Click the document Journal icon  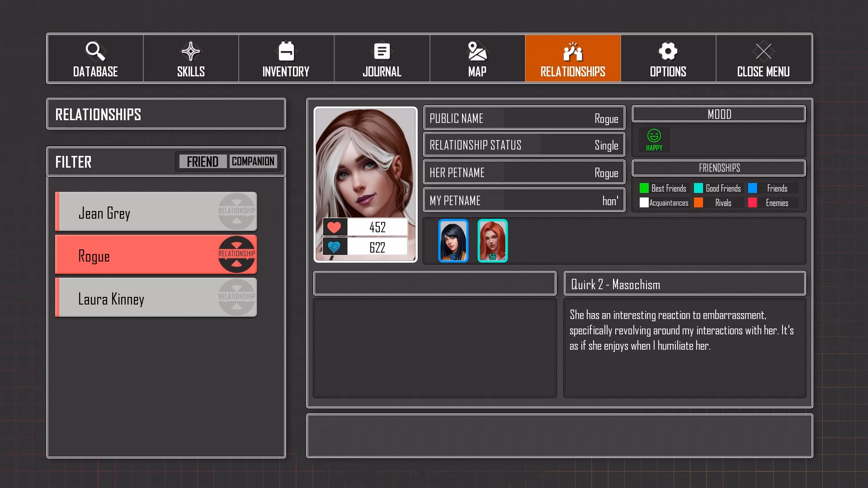(382, 51)
